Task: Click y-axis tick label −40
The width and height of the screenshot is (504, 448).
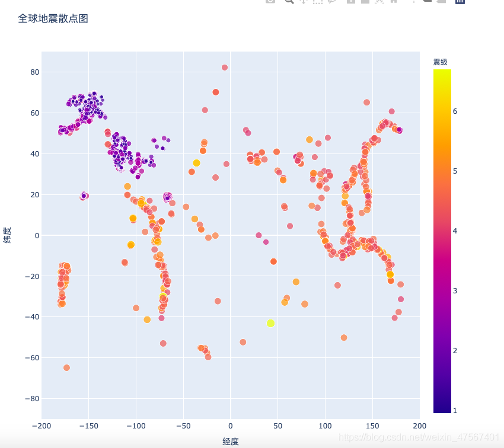Action: [x=32, y=317]
